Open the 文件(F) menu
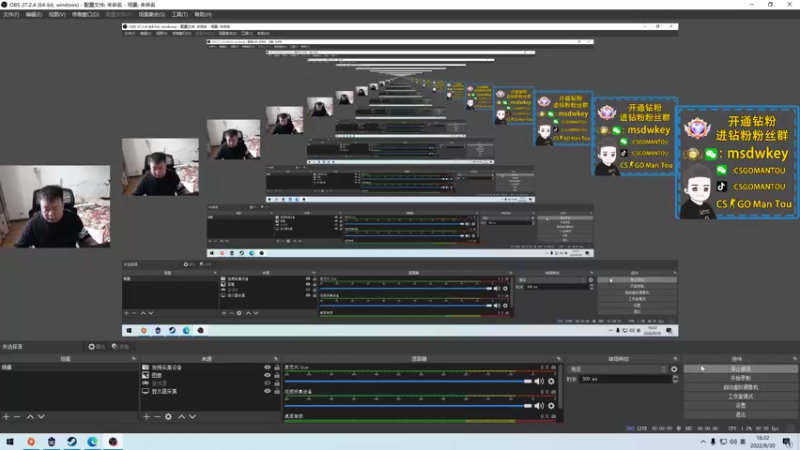This screenshot has height=450, width=800. (11, 14)
